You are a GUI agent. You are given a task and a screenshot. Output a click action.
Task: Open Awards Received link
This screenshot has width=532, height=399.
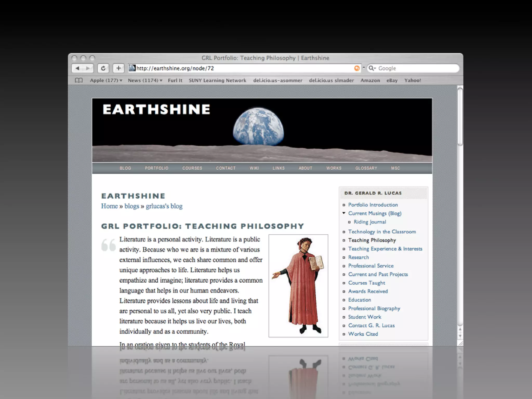click(x=368, y=291)
